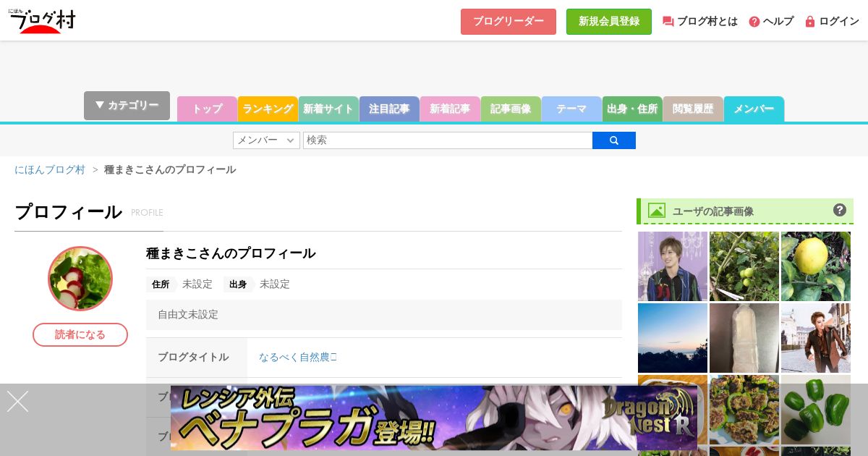Open the 閲覧履歴 tab
Screen dimensions: 868x456
point(693,109)
